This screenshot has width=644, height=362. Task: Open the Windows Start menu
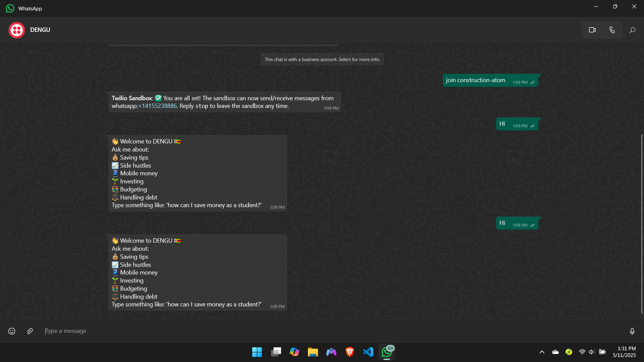257,352
